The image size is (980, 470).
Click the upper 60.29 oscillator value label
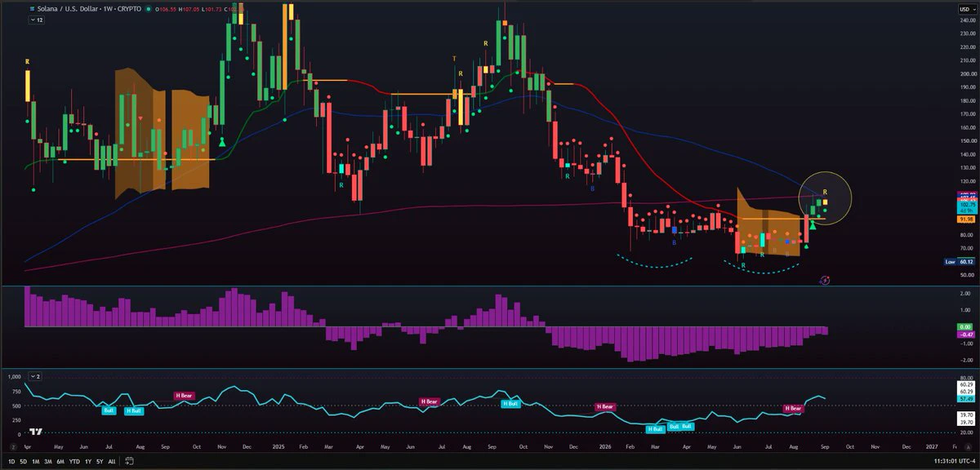[965, 384]
